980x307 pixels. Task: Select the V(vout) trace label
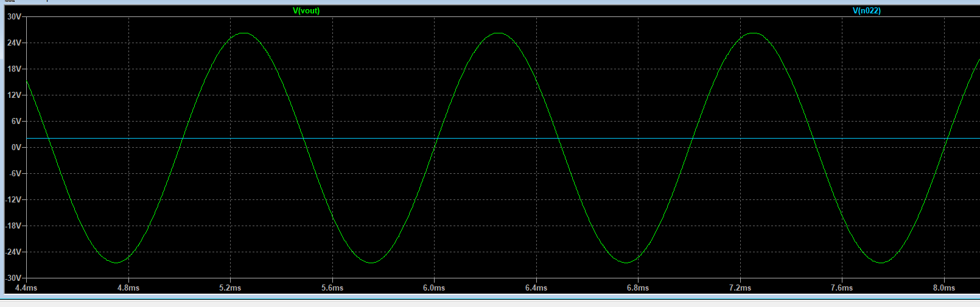coord(306,11)
